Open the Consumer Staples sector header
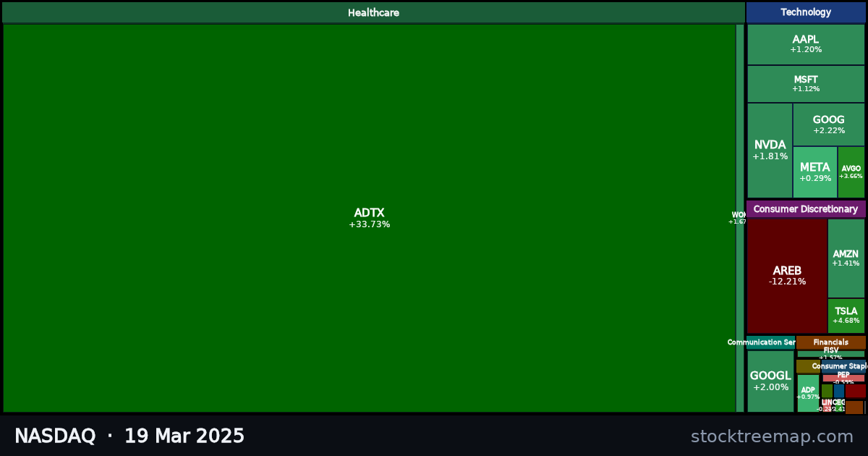 843,366
